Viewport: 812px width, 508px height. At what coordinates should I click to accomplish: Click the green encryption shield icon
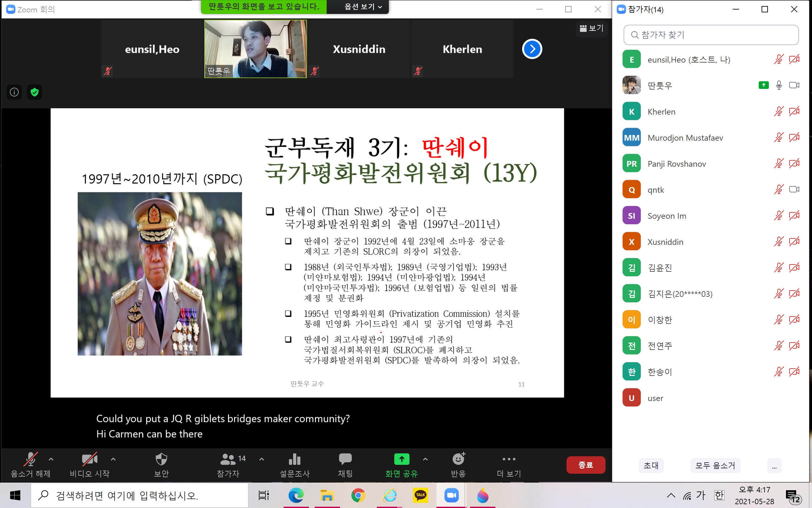(x=35, y=92)
